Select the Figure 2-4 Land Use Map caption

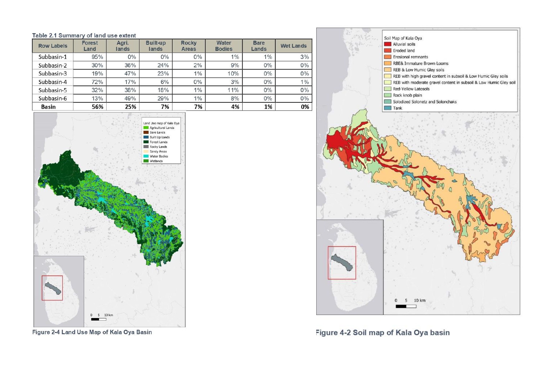tap(92, 332)
